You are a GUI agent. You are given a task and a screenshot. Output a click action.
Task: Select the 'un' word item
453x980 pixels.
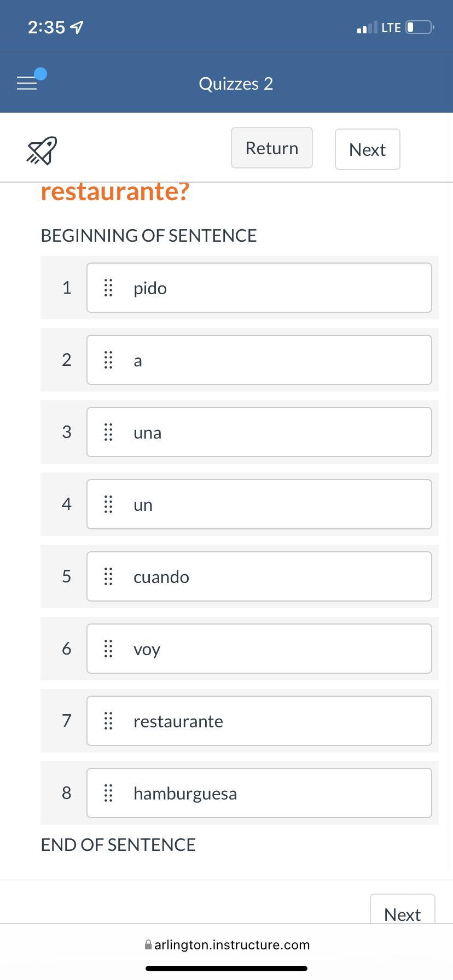click(259, 504)
